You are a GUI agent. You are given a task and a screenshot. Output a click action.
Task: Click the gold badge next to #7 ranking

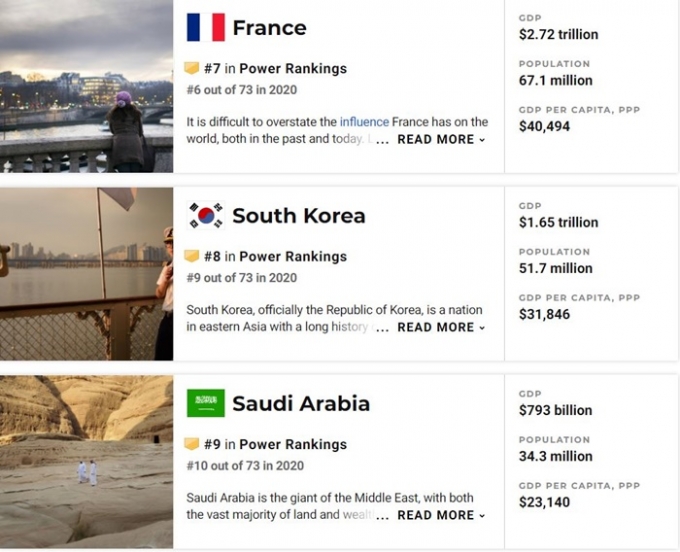[192, 68]
